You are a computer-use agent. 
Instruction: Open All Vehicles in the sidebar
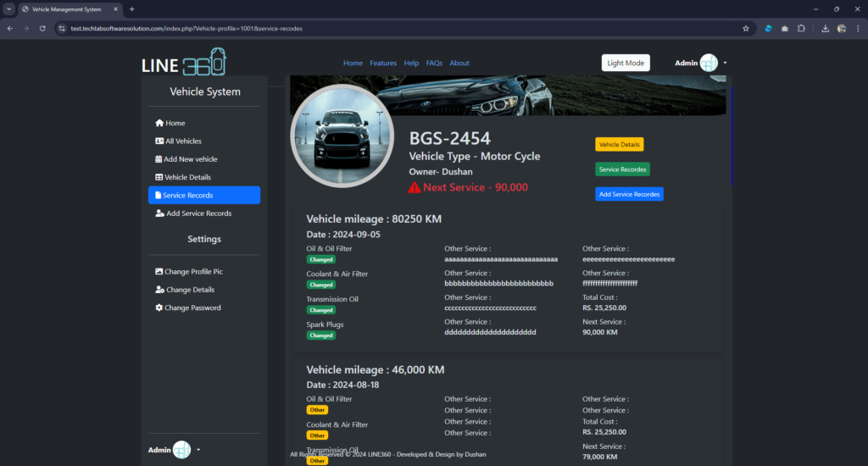tap(204, 141)
